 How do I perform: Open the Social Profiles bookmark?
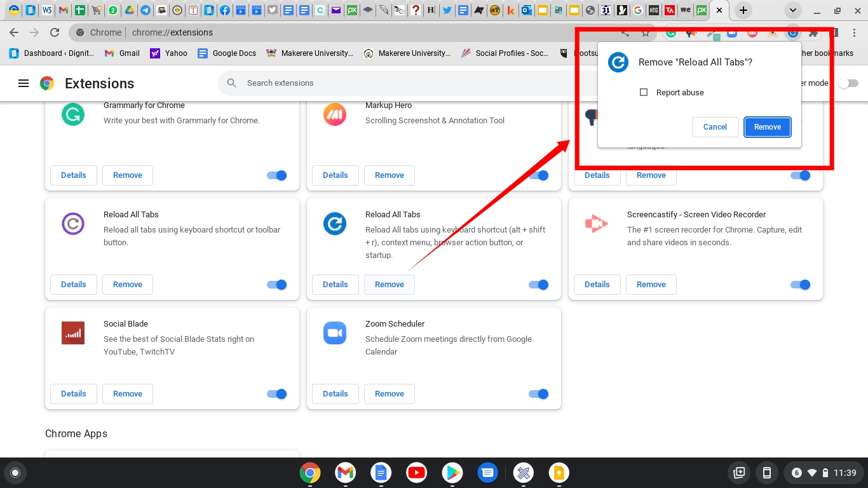tap(505, 53)
